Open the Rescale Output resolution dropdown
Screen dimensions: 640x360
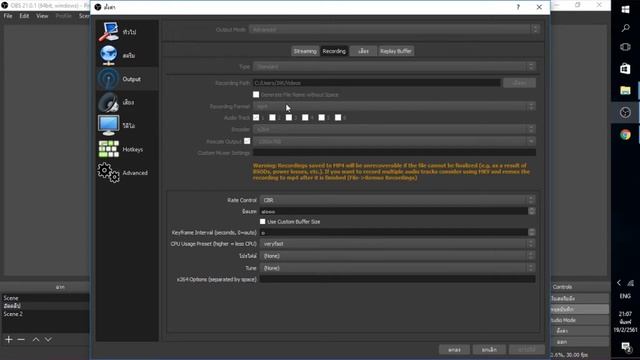(x=394, y=141)
